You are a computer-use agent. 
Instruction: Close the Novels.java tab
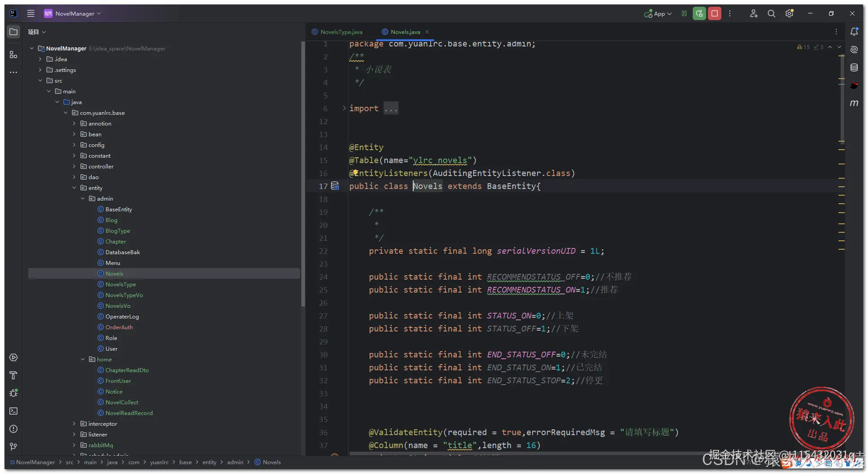click(427, 32)
